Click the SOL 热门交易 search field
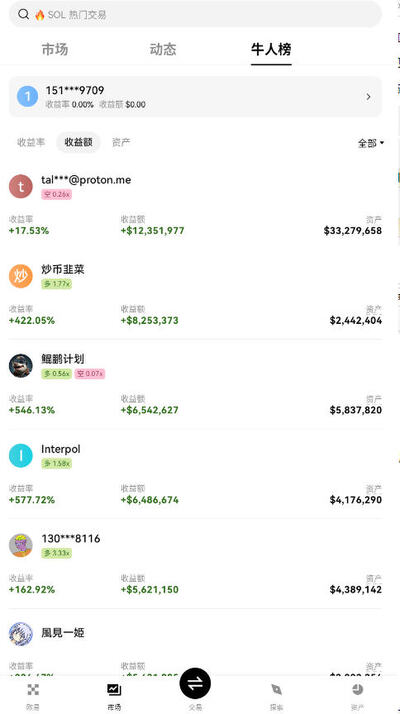The height and width of the screenshot is (714, 400). point(195,14)
